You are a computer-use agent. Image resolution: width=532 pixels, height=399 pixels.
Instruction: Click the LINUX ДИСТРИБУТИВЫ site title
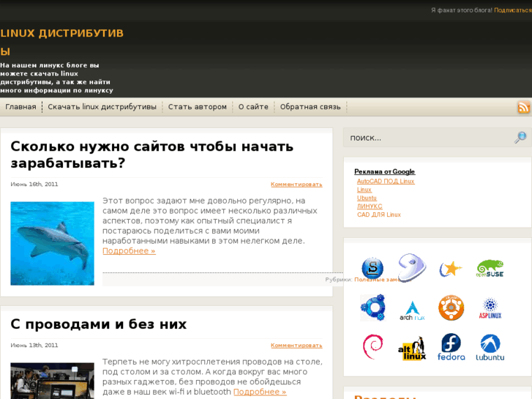point(61,42)
